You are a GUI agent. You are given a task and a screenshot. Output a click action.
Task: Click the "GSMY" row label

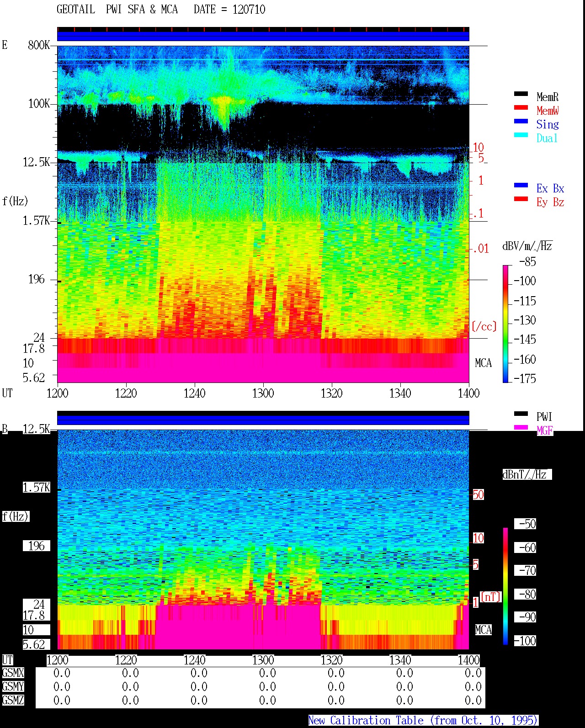[x=13, y=686]
